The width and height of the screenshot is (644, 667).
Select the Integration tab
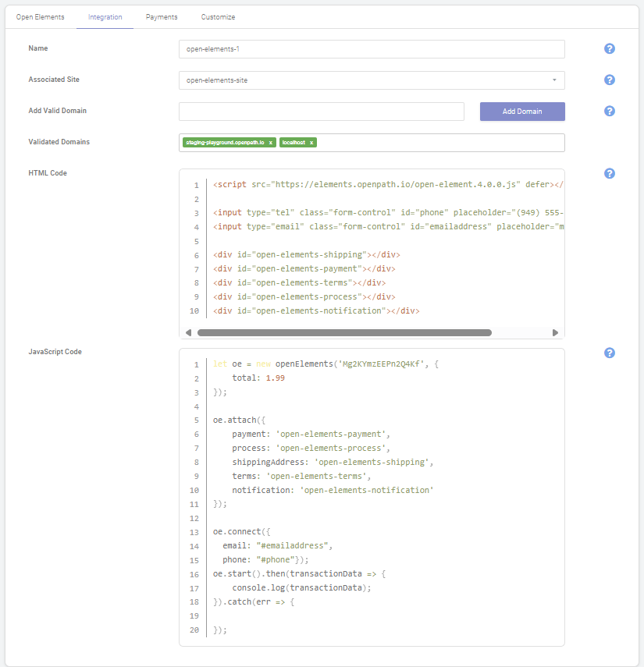tap(105, 17)
